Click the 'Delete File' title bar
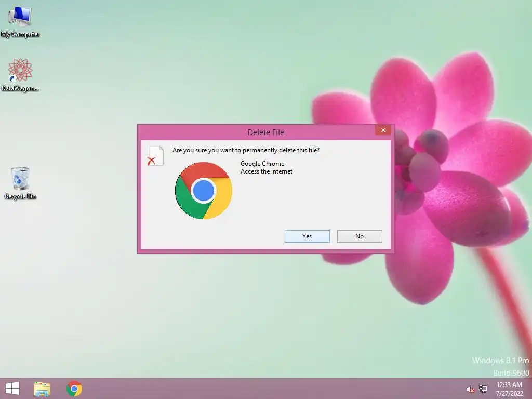Viewport: 532px width, 399px height. pos(265,132)
